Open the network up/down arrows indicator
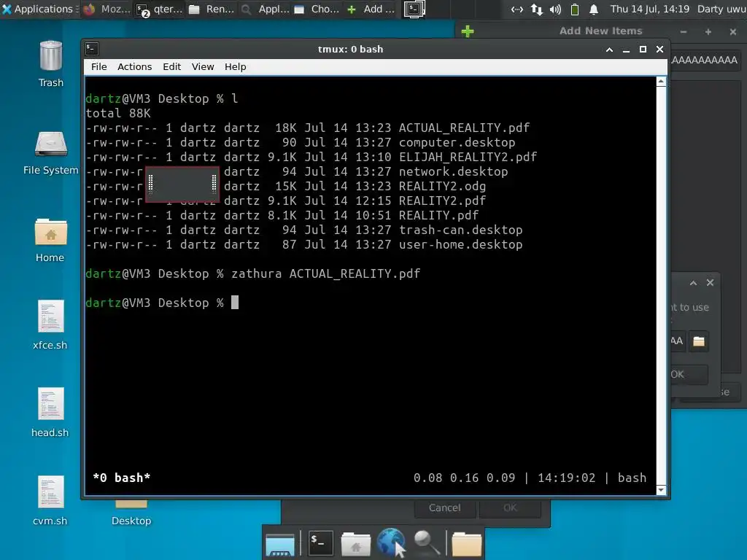Viewport: 747px width, 560px height. (x=536, y=9)
